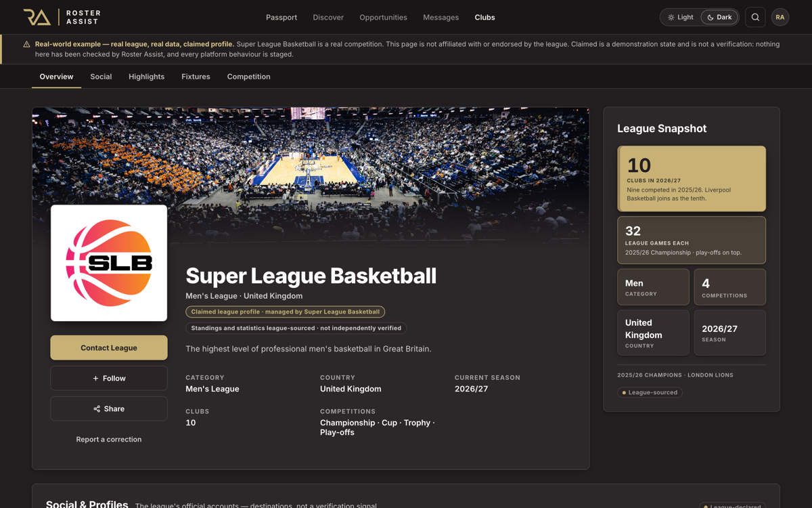Click the standings league-sourced badge
The width and height of the screenshot is (812, 508).
296,328
